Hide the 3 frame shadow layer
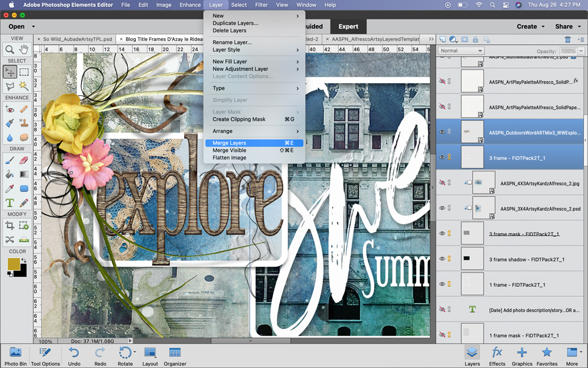This screenshot has width=588, height=368. [442, 258]
